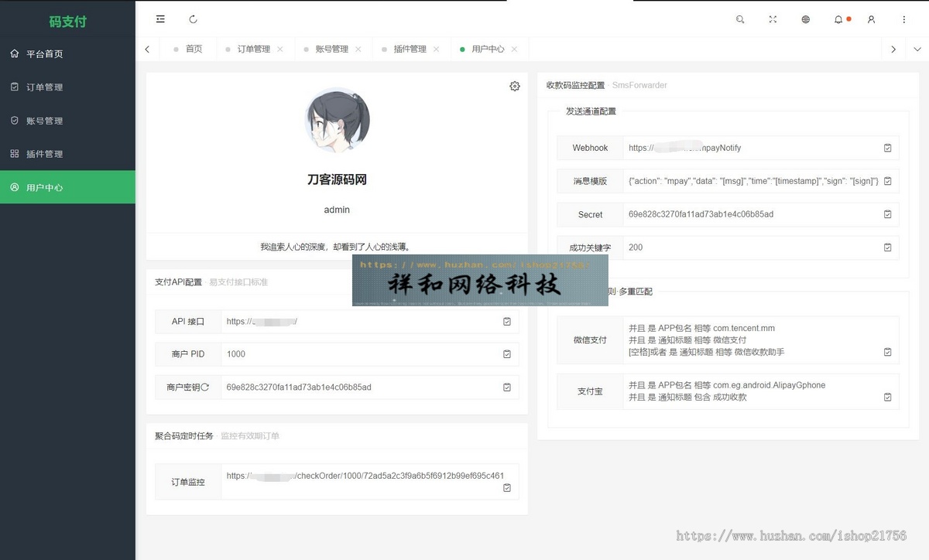This screenshot has height=560, width=929.
Task: Open language globe icon
Action: 805,19
